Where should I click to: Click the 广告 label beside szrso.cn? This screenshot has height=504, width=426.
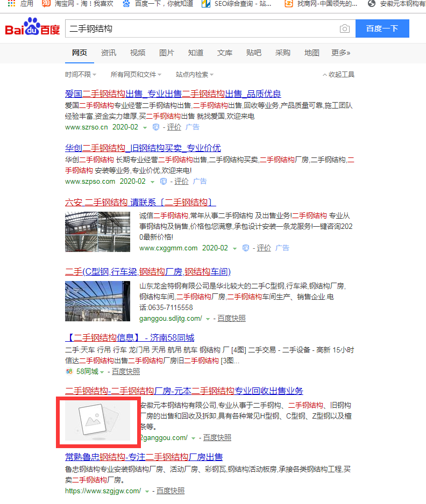click(x=193, y=127)
